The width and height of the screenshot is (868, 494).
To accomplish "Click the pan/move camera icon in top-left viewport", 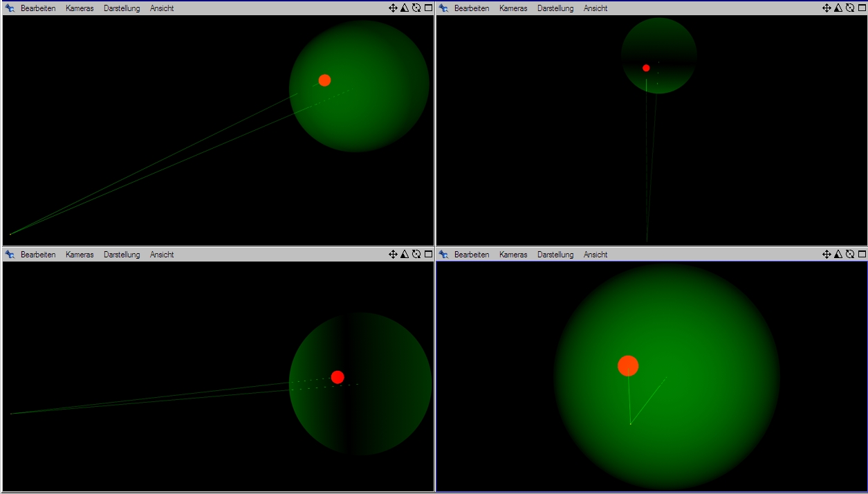I will click(x=393, y=8).
